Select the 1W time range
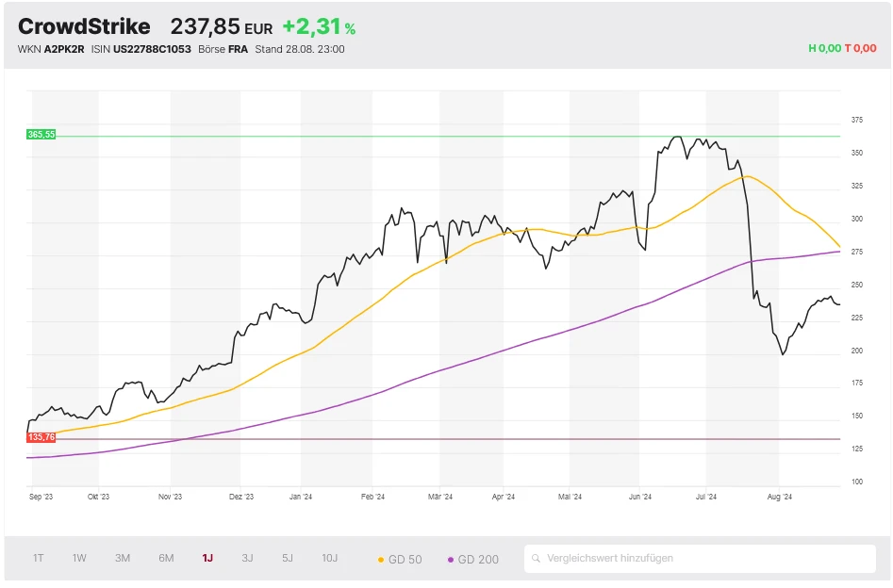893x588 pixels. (79, 558)
